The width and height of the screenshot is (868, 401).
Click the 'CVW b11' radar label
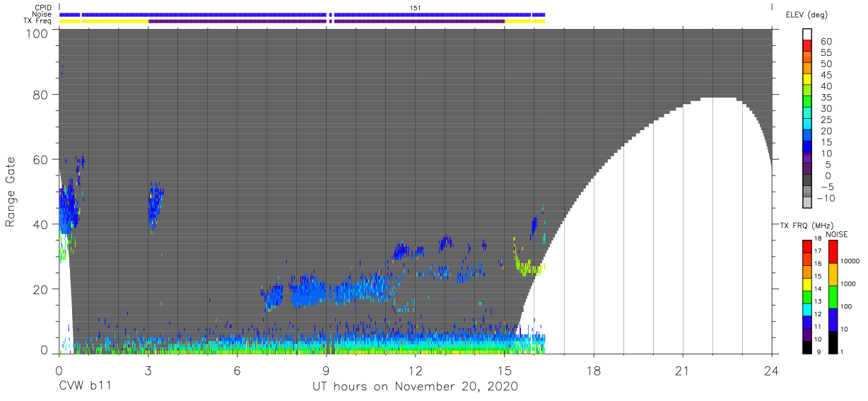point(85,387)
